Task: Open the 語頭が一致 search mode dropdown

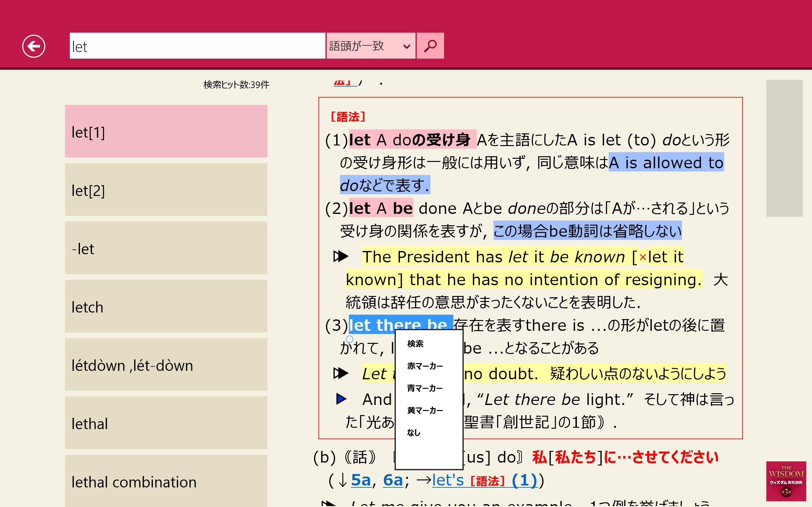Action: click(370, 46)
